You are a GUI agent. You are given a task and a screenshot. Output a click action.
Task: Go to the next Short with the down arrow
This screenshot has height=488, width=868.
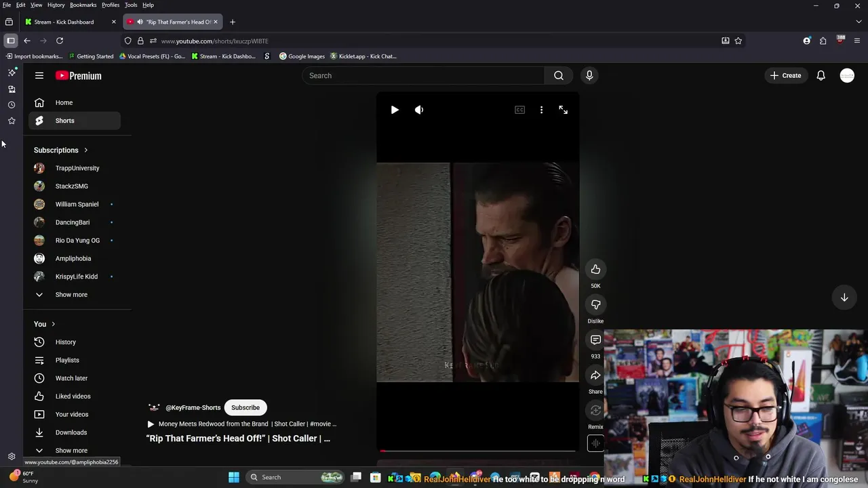[x=844, y=298]
